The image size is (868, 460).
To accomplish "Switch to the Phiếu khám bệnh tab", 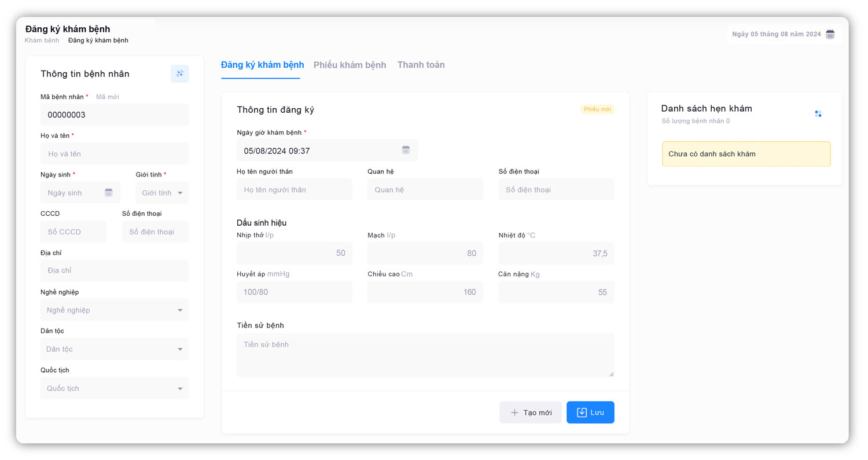I will [350, 65].
